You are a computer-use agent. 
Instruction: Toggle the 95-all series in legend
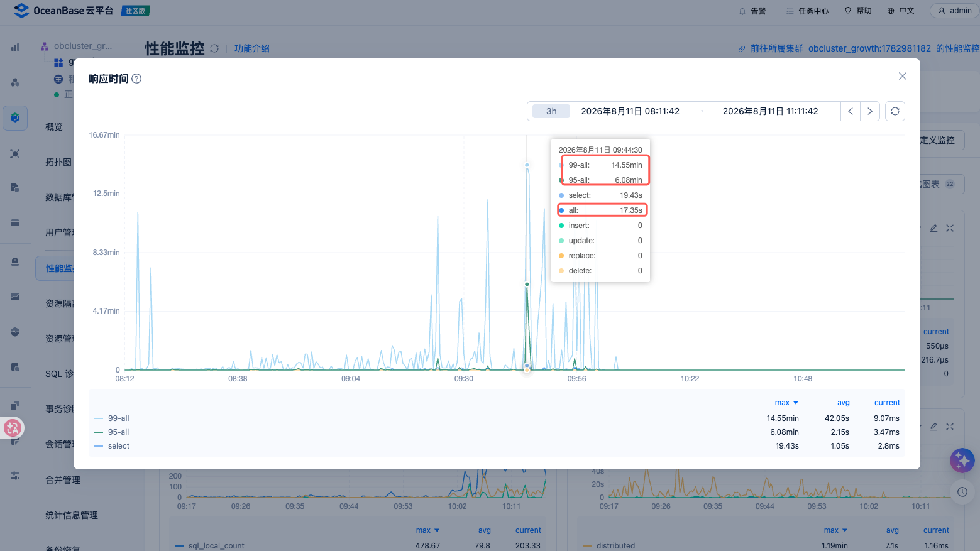[112, 432]
